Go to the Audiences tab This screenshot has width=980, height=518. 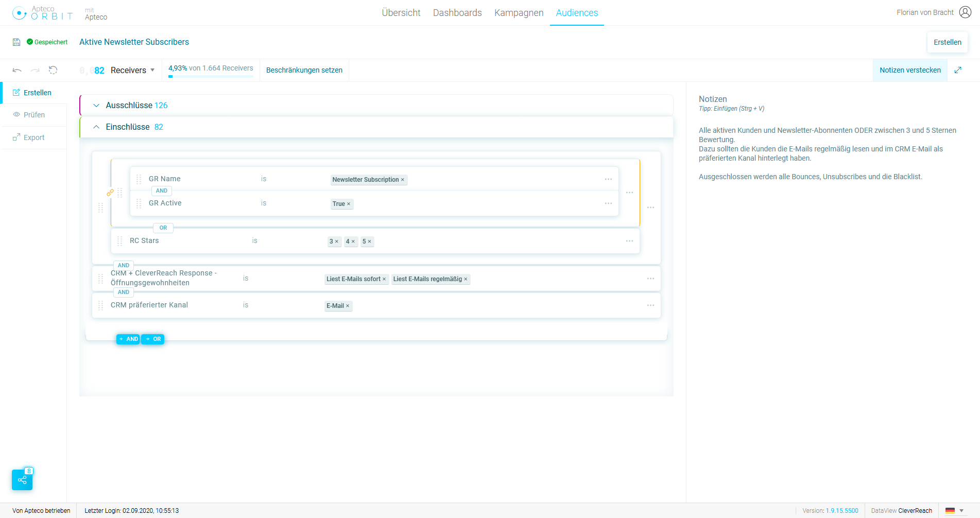pyautogui.click(x=577, y=13)
